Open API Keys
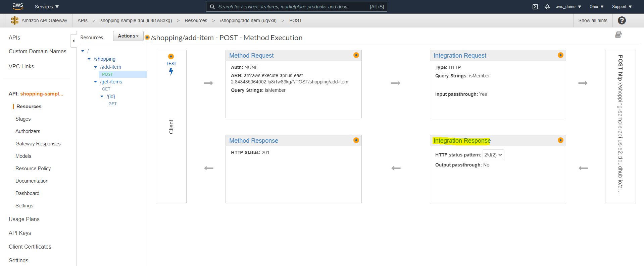This screenshot has width=644, height=266. pyautogui.click(x=20, y=233)
